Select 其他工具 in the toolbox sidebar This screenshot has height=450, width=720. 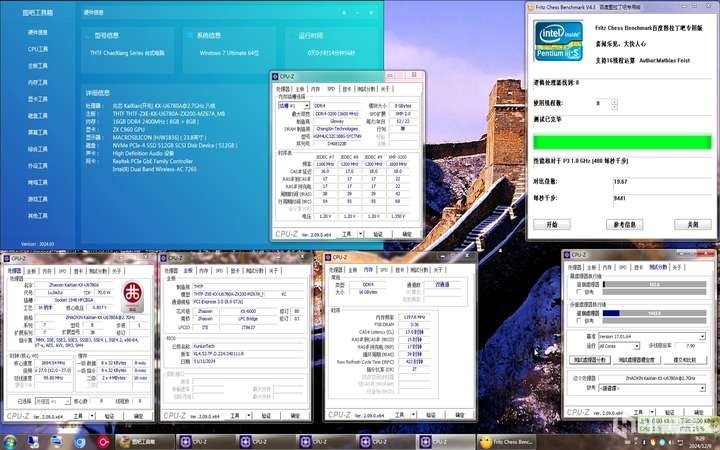38,216
